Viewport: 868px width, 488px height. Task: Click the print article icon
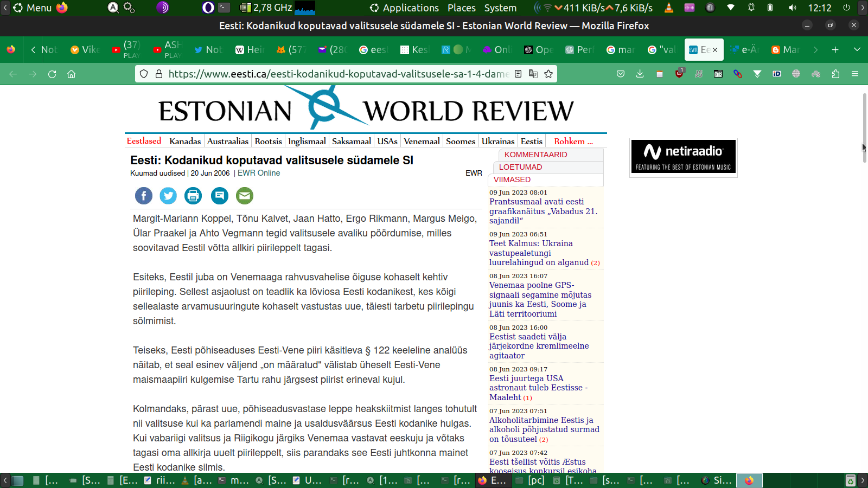tap(193, 196)
